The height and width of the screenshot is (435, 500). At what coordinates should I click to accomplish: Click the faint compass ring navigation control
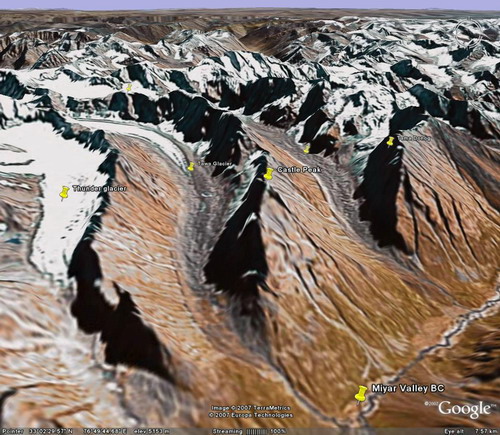click(468, 33)
